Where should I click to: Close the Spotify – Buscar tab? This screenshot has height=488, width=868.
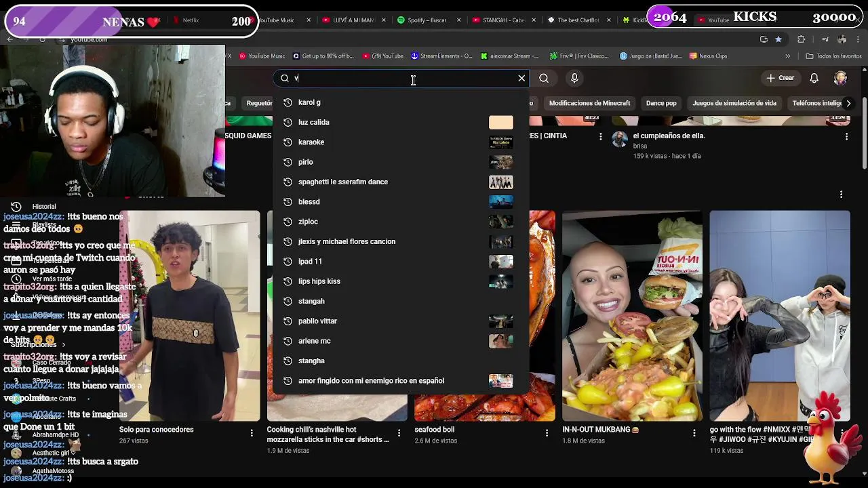tap(459, 20)
